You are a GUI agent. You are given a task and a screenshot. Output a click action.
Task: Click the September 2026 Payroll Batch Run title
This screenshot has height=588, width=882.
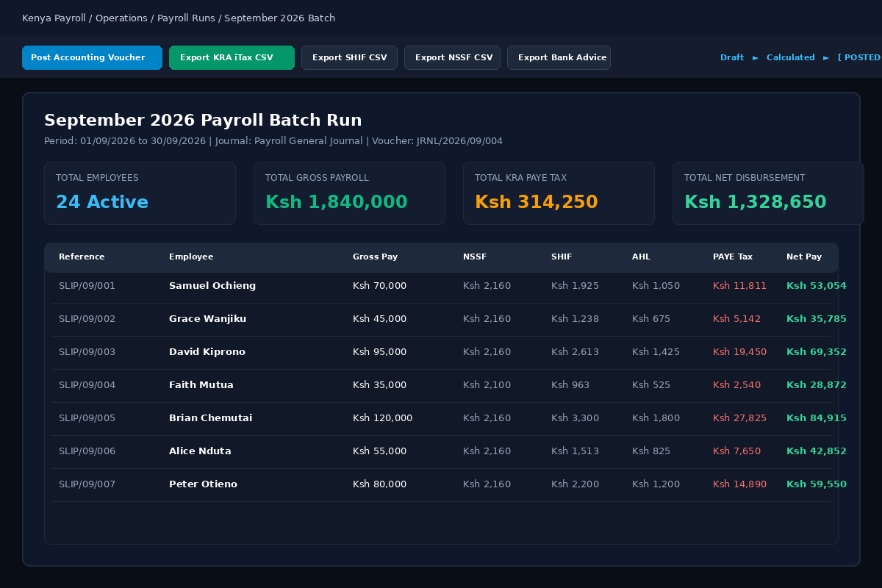[203, 121]
